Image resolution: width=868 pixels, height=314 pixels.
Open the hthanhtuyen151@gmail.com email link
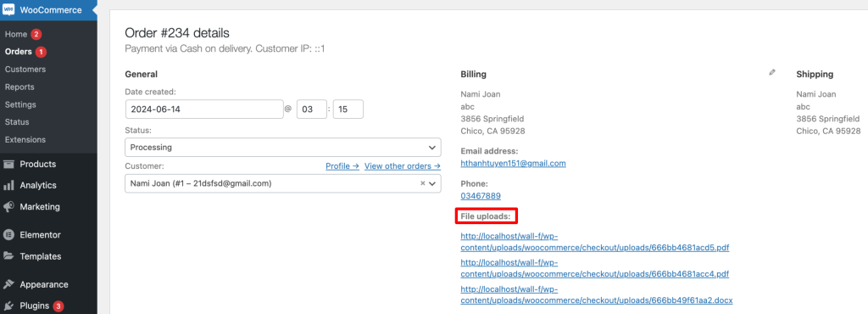[513, 164]
